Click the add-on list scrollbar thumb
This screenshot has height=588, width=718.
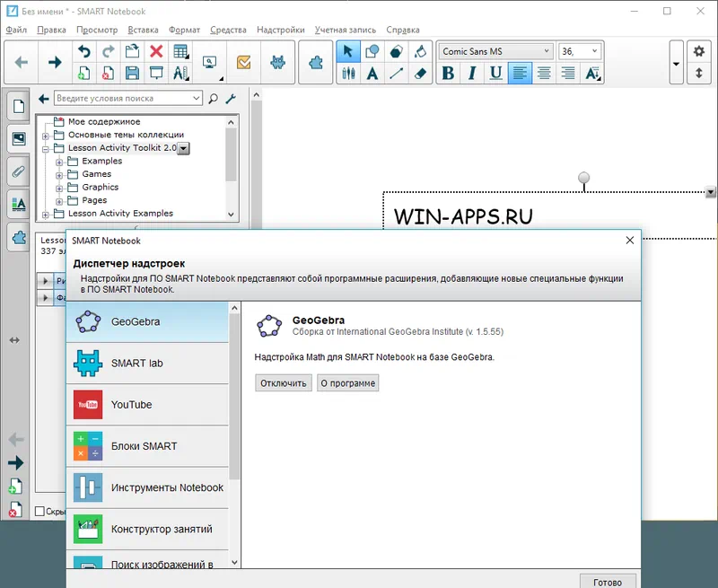pyautogui.click(x=234, y=396)
